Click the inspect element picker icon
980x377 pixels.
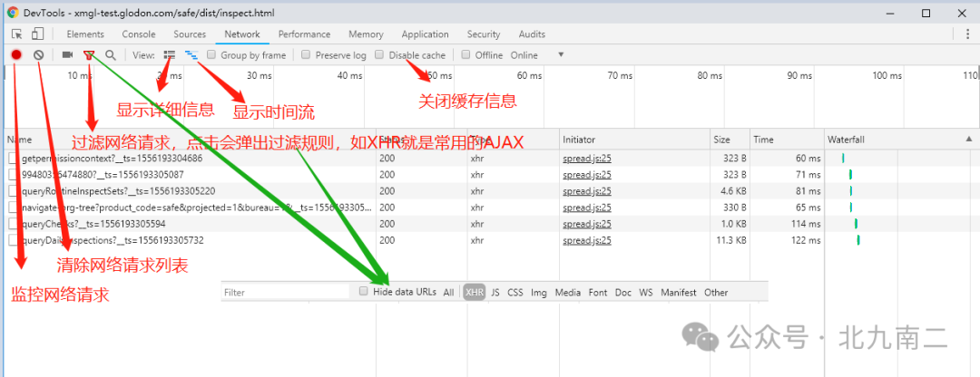17,34
